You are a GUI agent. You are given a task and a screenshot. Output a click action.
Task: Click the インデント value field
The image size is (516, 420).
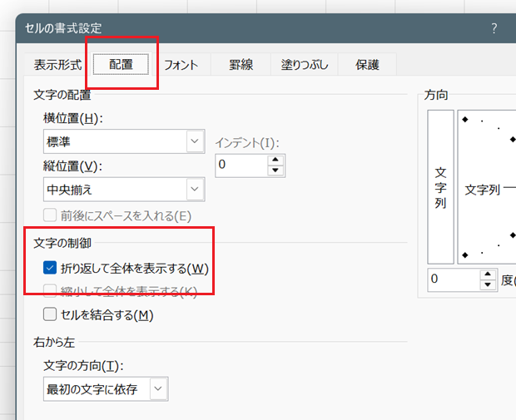pos(241,165)
